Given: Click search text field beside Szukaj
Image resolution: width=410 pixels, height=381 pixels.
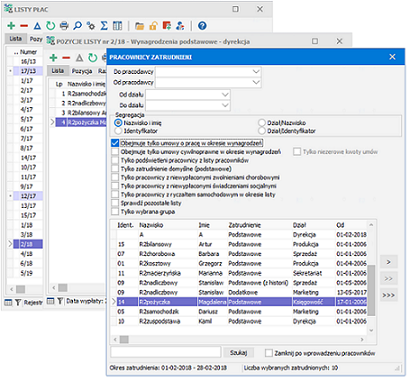Looking at the screenshot, I should point(166,352).
